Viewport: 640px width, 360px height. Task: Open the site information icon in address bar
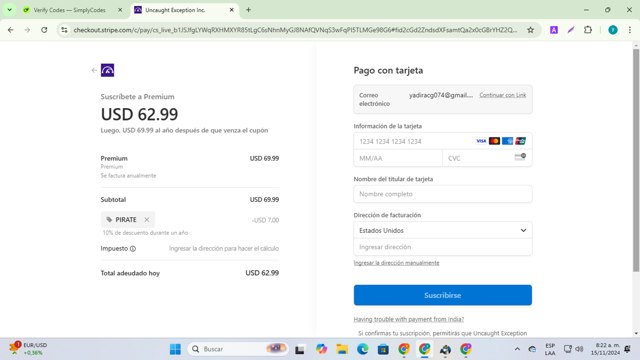tap(64, 30)
